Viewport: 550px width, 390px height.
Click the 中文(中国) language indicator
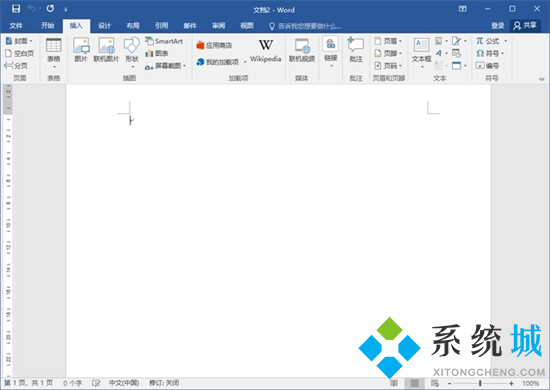[x=124, y=383]
